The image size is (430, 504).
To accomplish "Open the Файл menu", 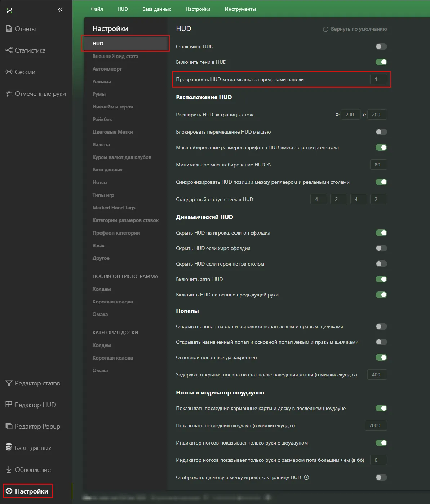I will click(97, 9).
